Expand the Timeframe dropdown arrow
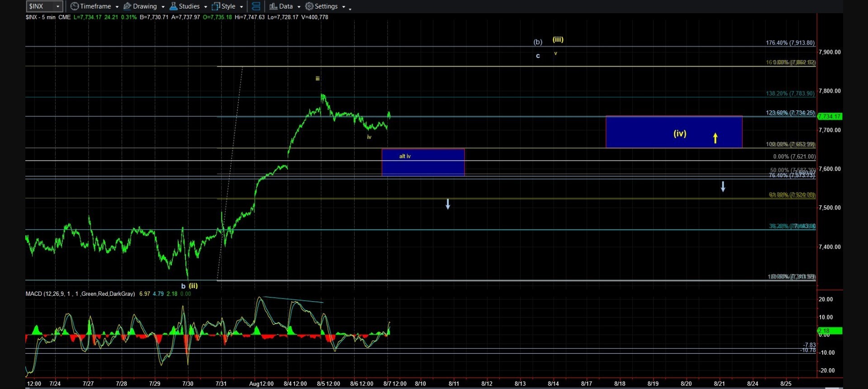Viewport: 868px width, 389px height. (x=117, y=7)
